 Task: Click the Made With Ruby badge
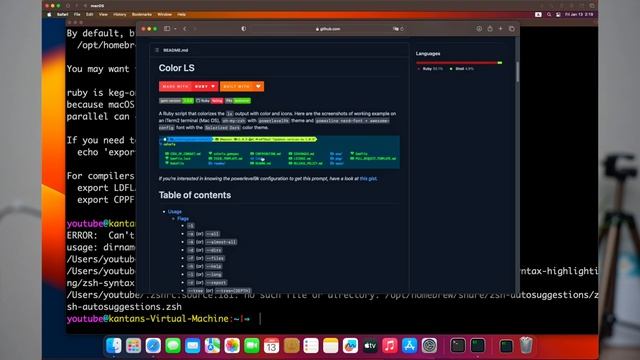pos(189,87)
